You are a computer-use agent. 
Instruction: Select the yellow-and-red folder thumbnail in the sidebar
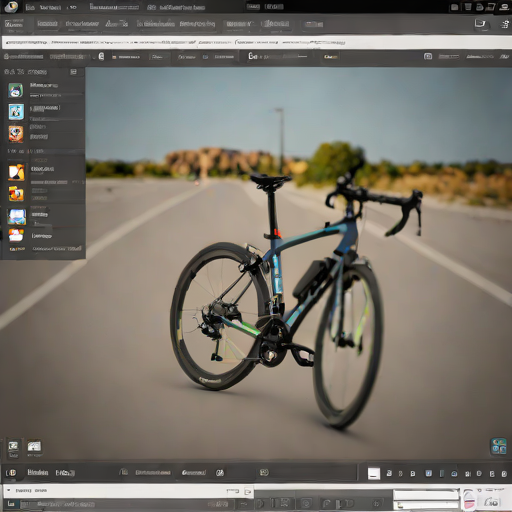click(x=16, y=194)
